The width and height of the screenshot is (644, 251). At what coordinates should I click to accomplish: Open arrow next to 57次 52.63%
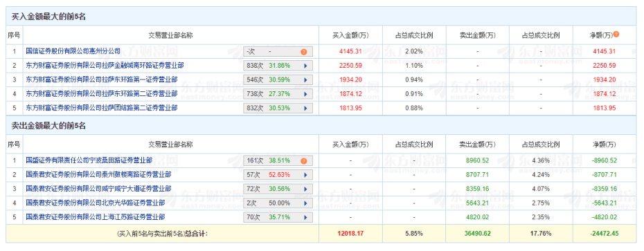[305, 175]
